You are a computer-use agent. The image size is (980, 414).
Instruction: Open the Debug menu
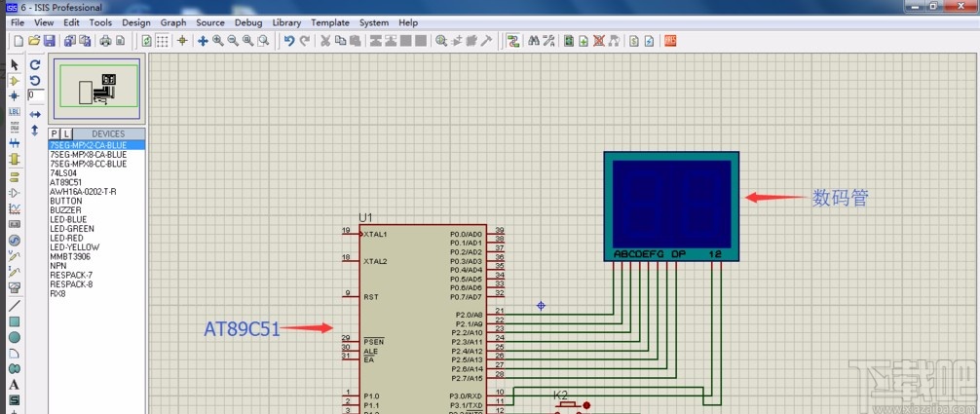[248, 22]
